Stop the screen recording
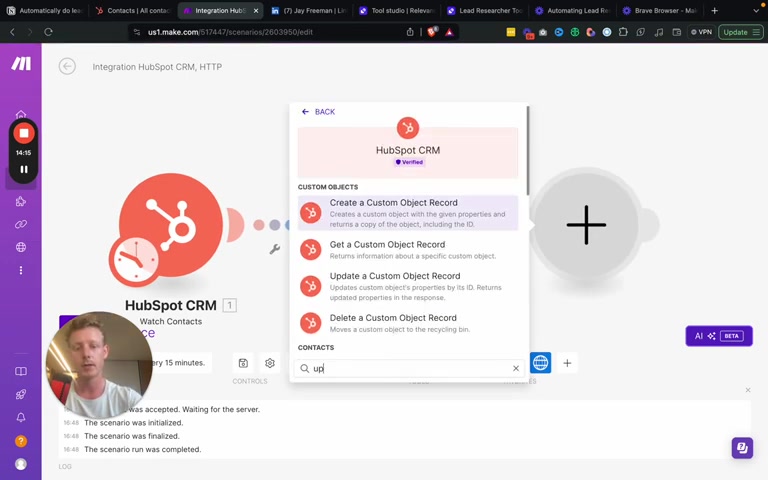The width and height of the screenshot is (768, 480). click(x=24, y=133)
